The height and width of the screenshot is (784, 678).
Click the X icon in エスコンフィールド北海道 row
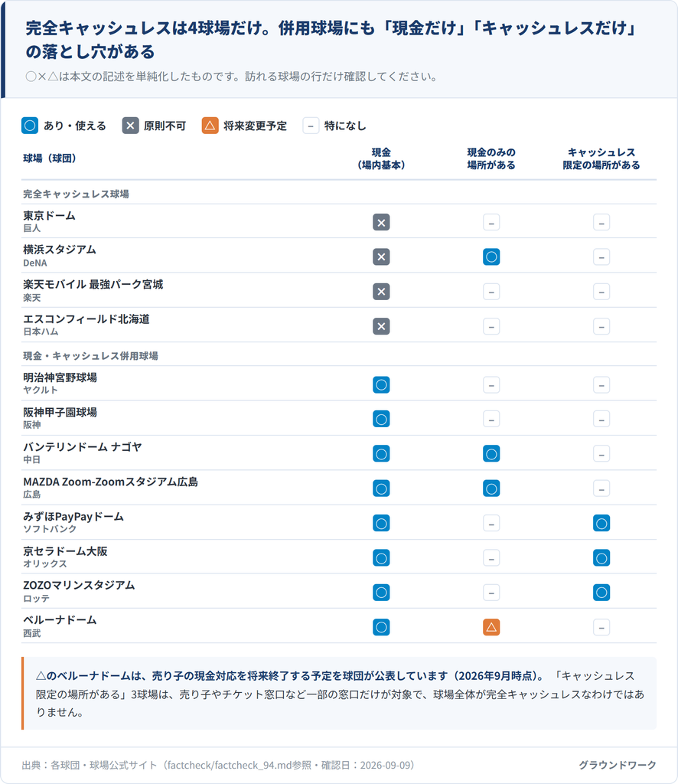pos(381,326)
